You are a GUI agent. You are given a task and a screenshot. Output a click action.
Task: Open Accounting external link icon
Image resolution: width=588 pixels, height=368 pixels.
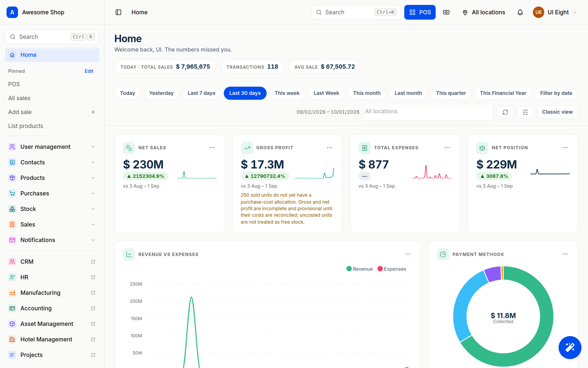(93, 309)
